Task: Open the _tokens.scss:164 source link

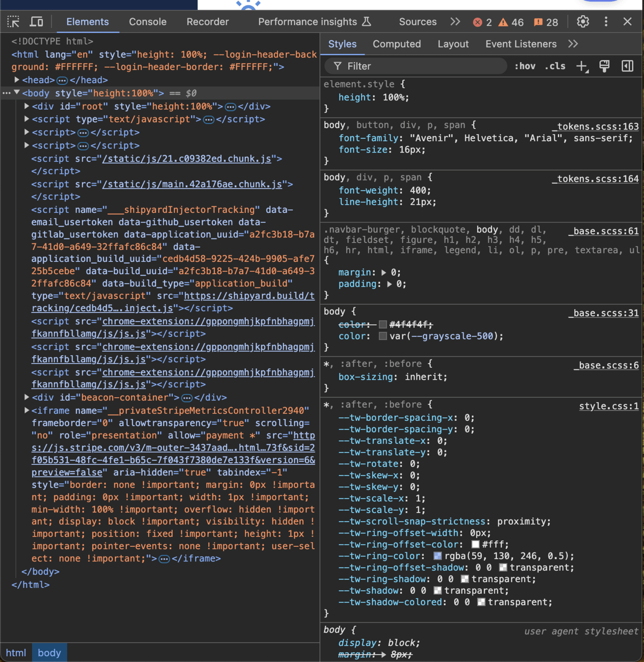Action: (595, 178)
